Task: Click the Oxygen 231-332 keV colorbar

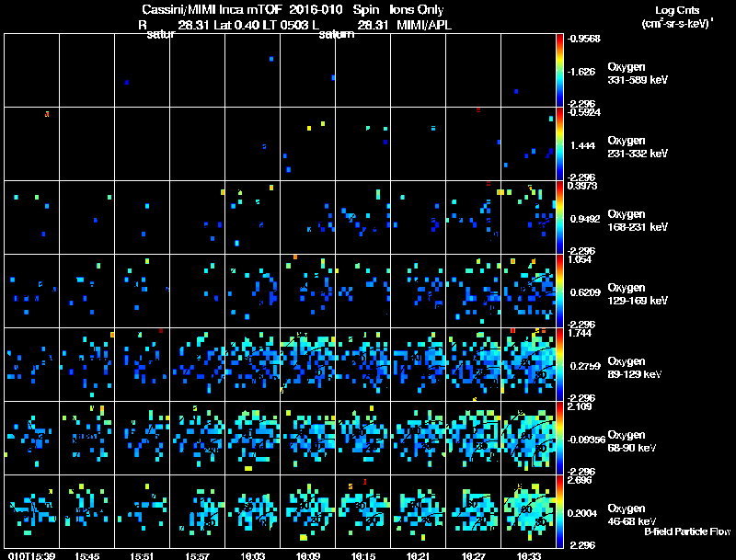Action: 559,144
